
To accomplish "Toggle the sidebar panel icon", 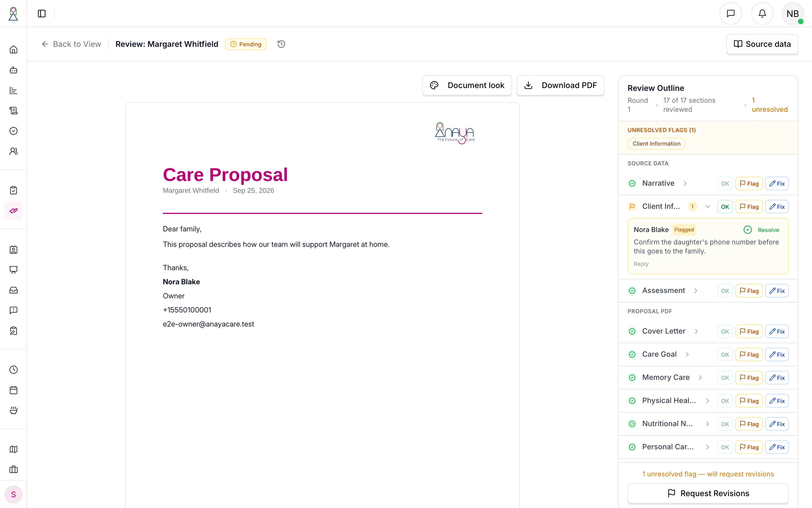I will [x=42, y=14].
